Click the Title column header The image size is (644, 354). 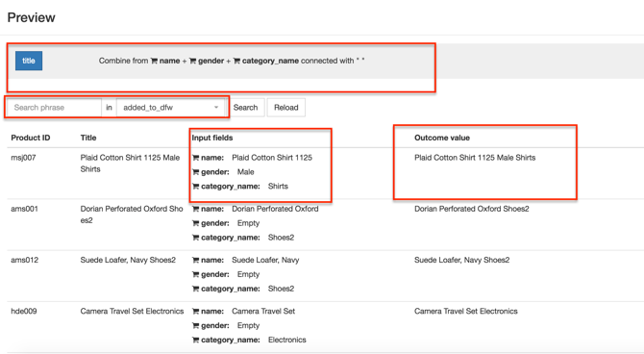tap(88, 138)
